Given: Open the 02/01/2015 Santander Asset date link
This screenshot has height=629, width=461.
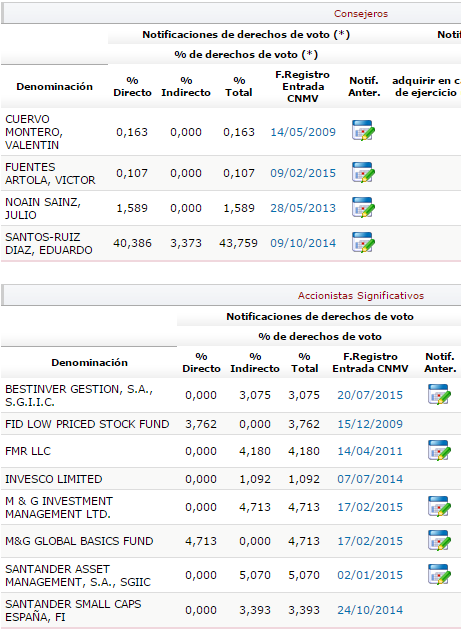Looking at the screenshot, I should (370, 575).
